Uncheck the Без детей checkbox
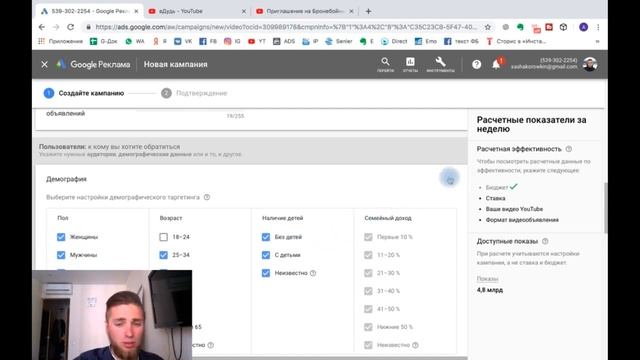This screenshot has height=360, width=640. click(266, 237)
